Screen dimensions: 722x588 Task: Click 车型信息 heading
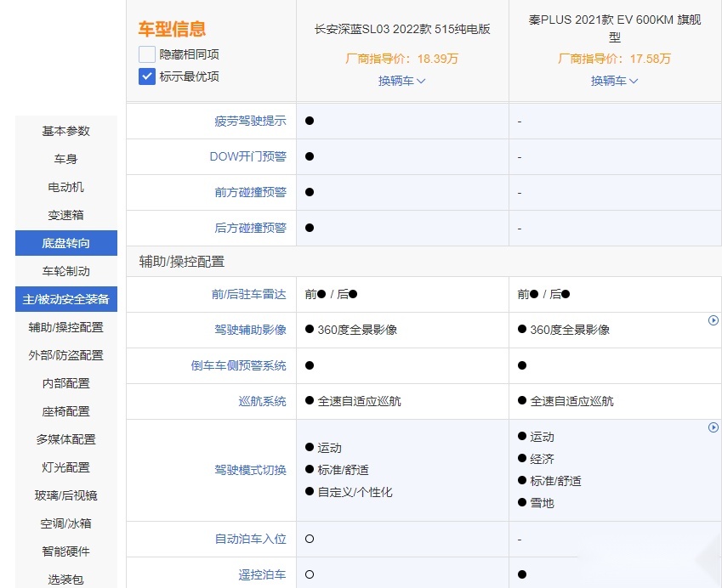point(172,29)
